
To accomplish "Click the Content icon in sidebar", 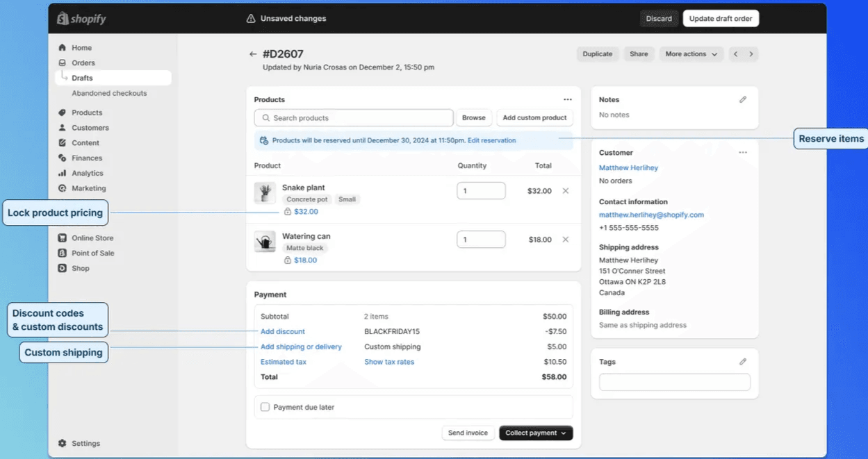I will click(63, 143).
